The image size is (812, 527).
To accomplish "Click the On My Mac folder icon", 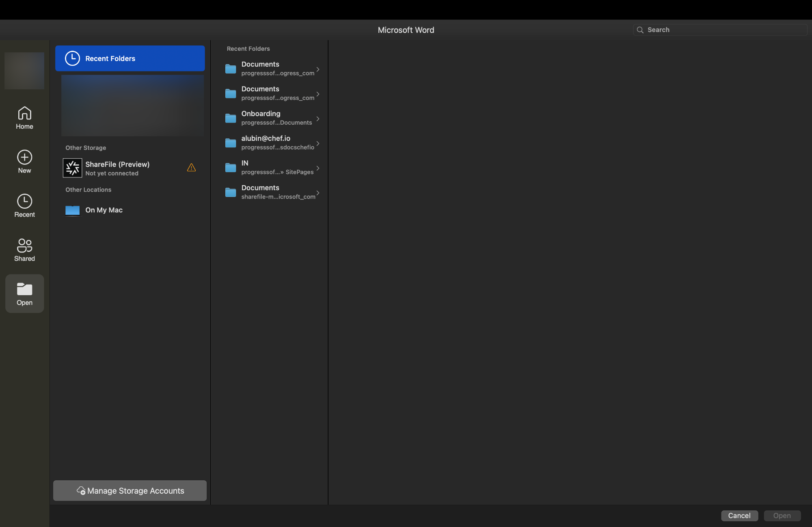I will coord(71,209).
